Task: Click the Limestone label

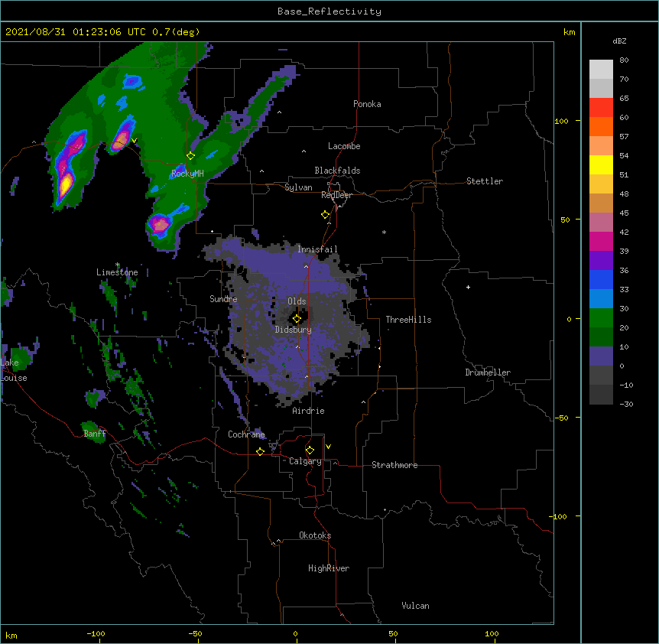Action: 117,272
